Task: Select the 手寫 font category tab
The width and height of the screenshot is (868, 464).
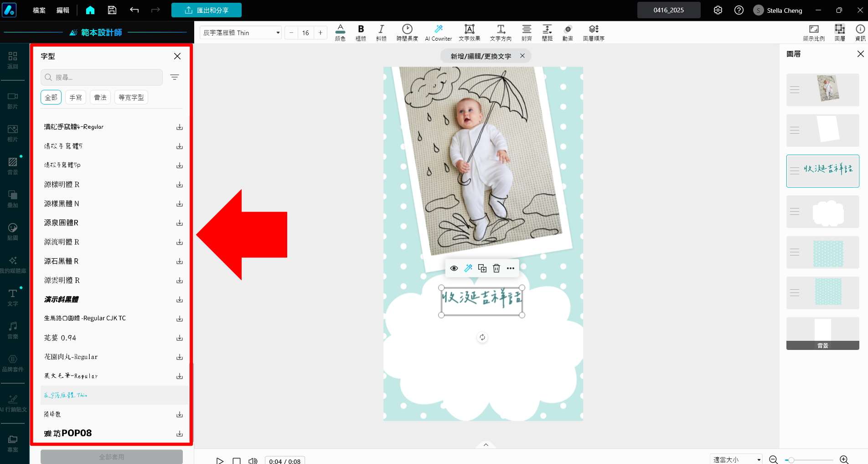Action: 76,97
